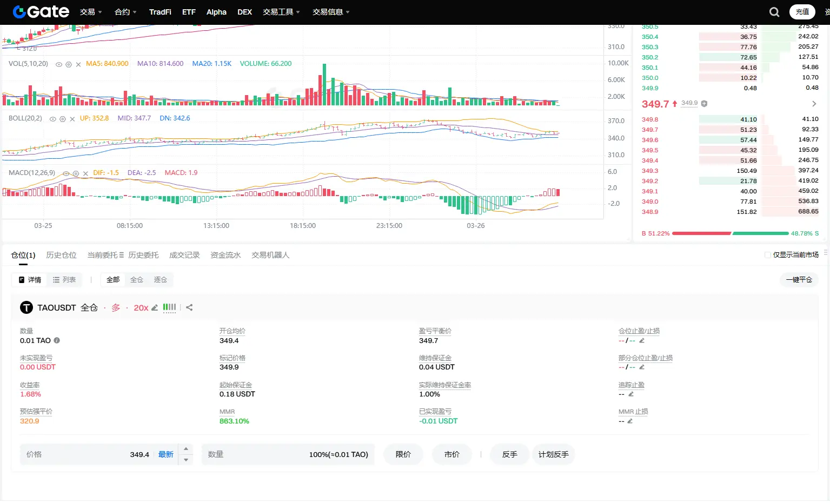Edit 追踪止盈 trailing stop pencil icon
Image resolution: width=830 pixels, height=504 pixels.
630,394
